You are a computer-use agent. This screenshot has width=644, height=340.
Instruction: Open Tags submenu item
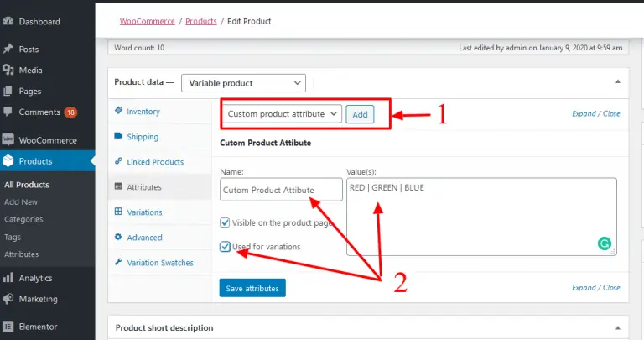13,237
